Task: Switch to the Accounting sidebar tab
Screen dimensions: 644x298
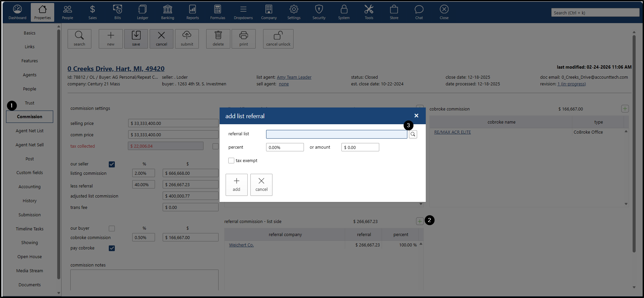Action: click(29, 187)
